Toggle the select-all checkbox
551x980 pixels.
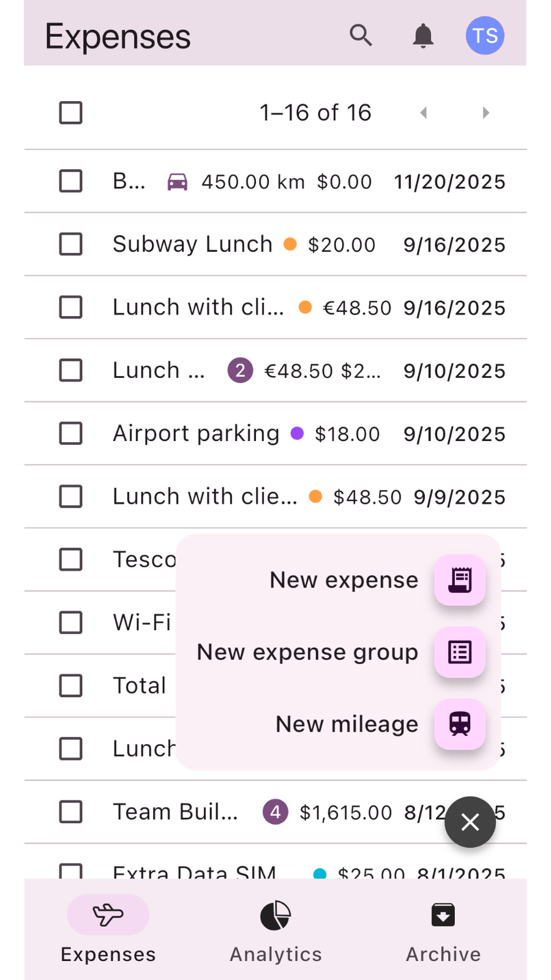pos(71,113)
